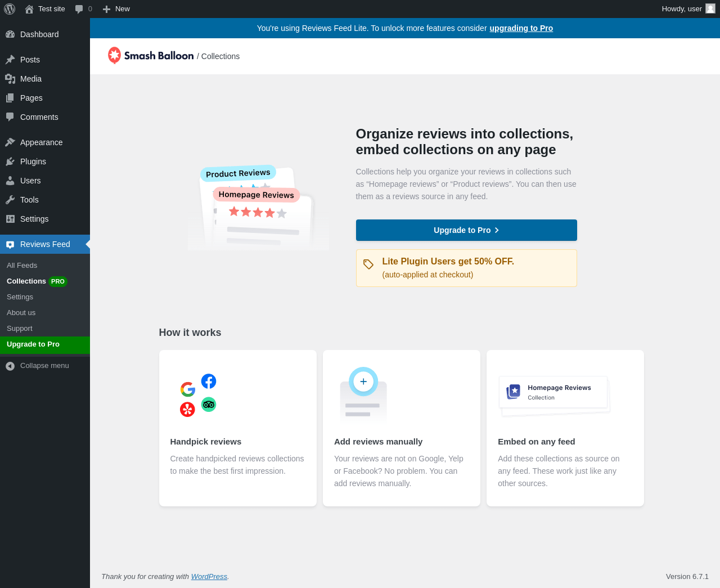The image size is (720, 588).
Task: Click the plus circle add-review icon
Action: (363, 381)
